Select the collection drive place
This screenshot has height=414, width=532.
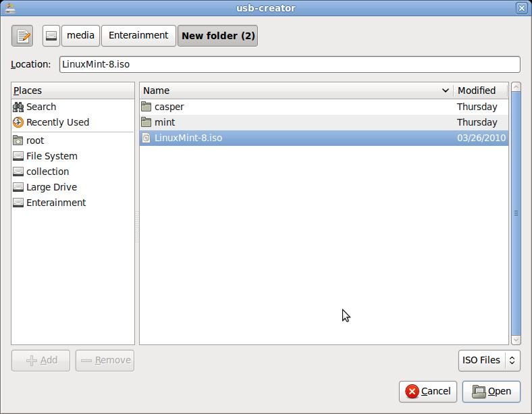[x=73, y=172]
